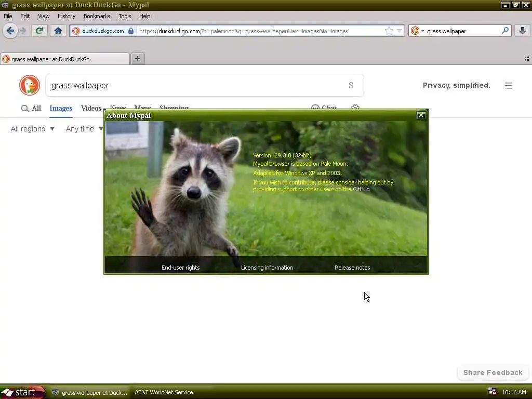This screenshot has width=532, height=399.
Task: Switch to the All results tab
Action: coord(31,108)
